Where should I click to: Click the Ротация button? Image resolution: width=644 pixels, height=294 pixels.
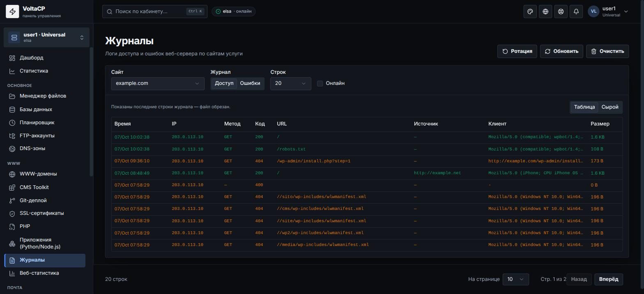[517, 51]
